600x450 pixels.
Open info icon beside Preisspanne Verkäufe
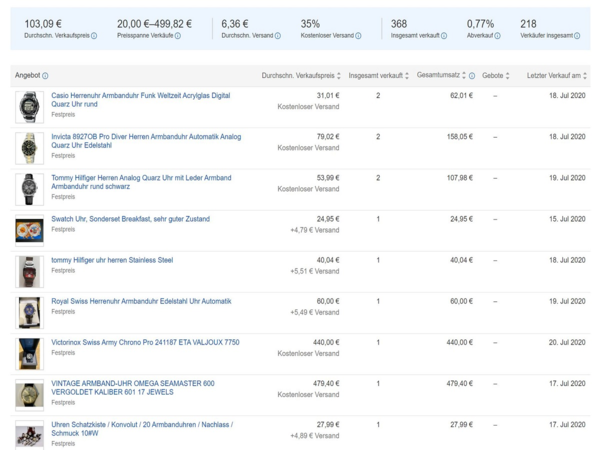(178, 36)
